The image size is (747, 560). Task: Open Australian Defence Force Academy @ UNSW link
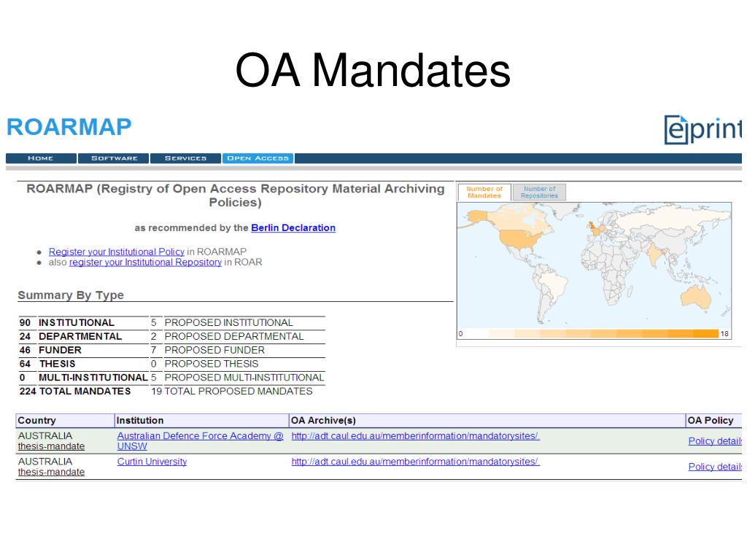click(x=200, y=441)
